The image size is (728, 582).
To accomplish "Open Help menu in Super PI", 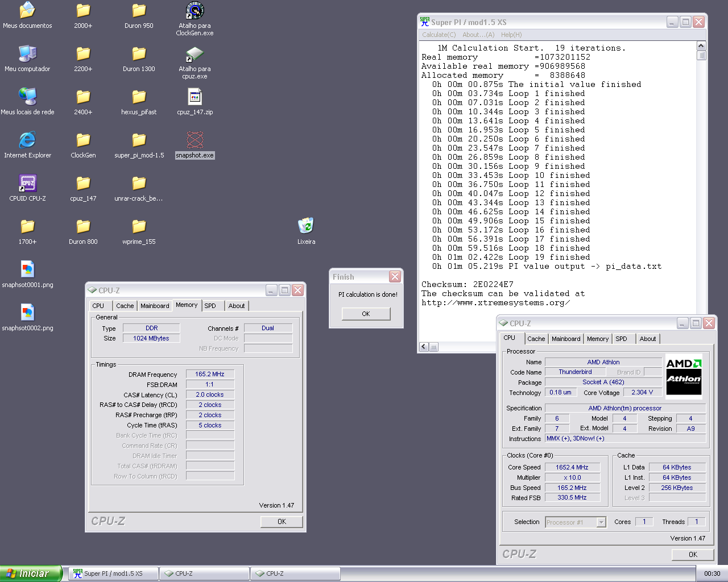I will [511, 35].
